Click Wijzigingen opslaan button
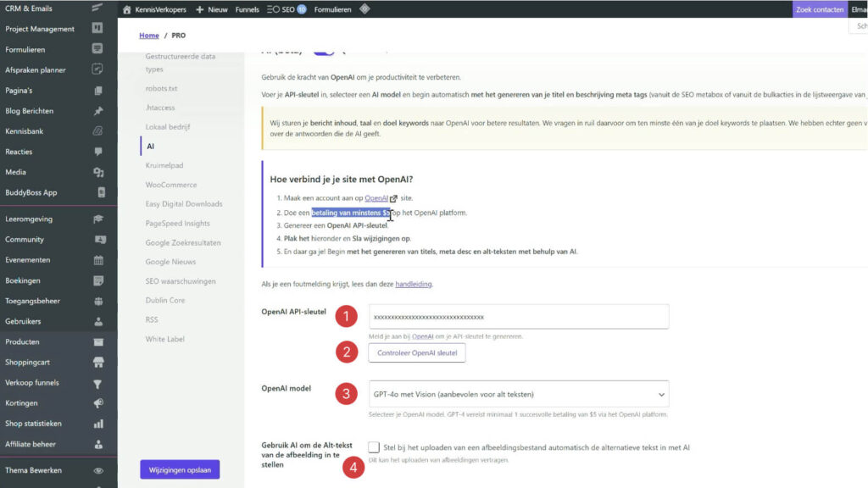The image size is (868, 488). tap(180, 469)
